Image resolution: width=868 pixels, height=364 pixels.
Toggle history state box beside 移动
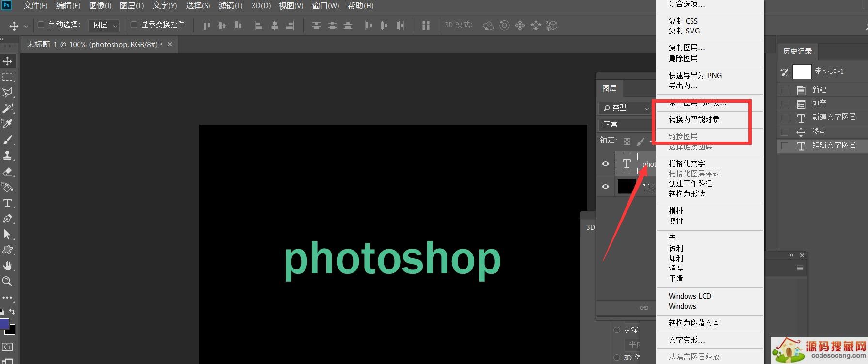785,132
